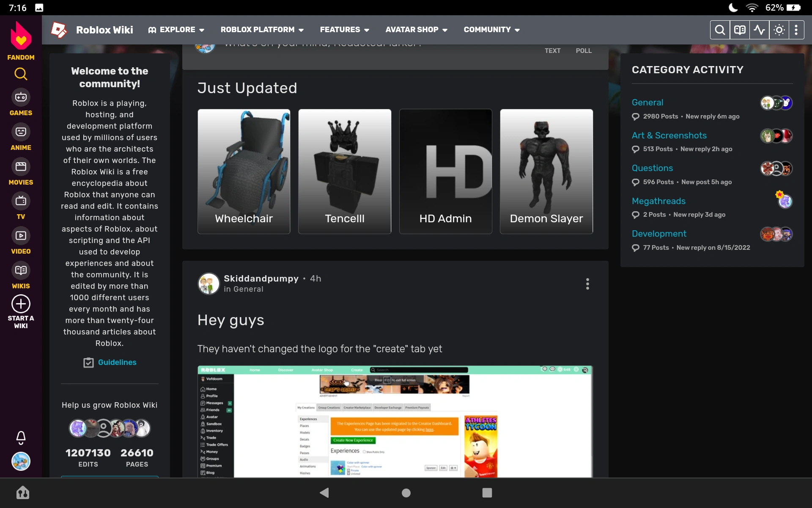812x508 pixels.
Task: Open the Features menu
Action: (344, 30)
